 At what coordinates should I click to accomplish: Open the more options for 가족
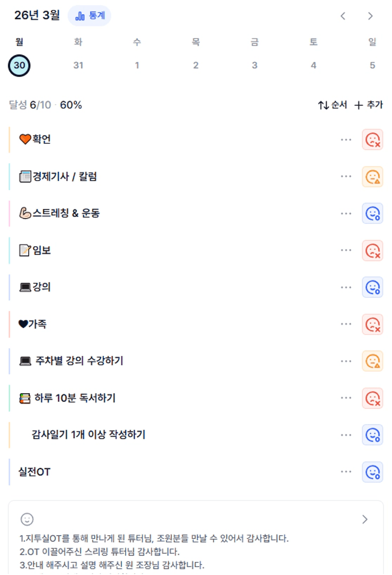(346, 325)
